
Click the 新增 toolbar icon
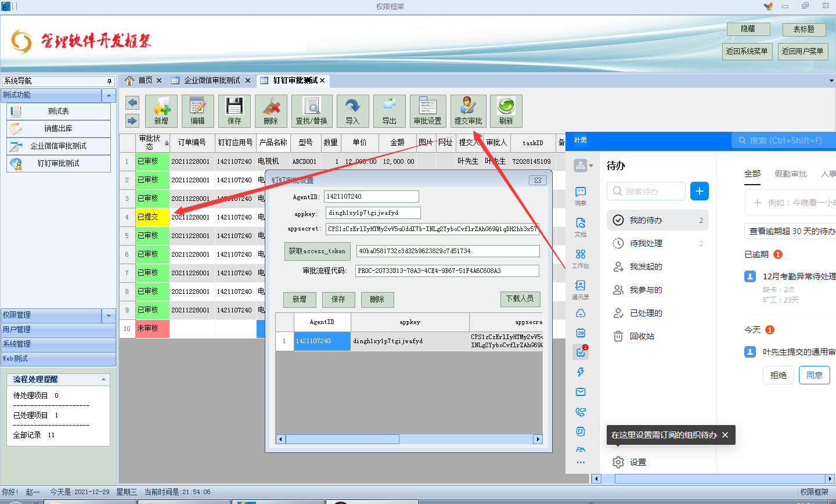(161, 111)
